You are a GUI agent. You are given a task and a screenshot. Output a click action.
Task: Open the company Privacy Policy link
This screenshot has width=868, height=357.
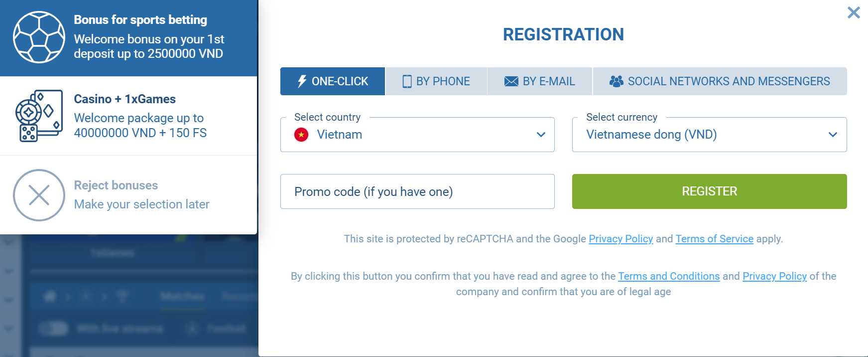coord(774,276)
